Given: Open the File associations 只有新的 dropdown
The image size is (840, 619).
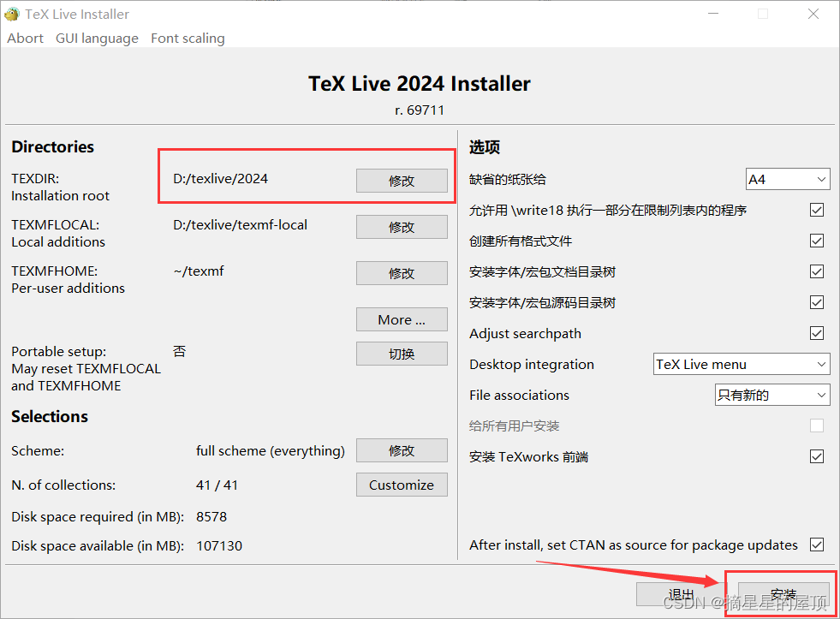Looking at the screenshot, I should pos(772,396).
